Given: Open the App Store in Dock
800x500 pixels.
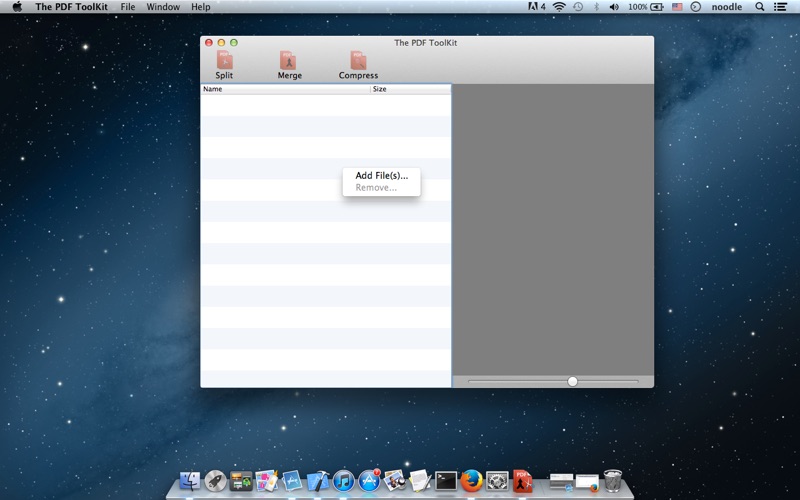Looking at the screenshot, I should [369, 481].
